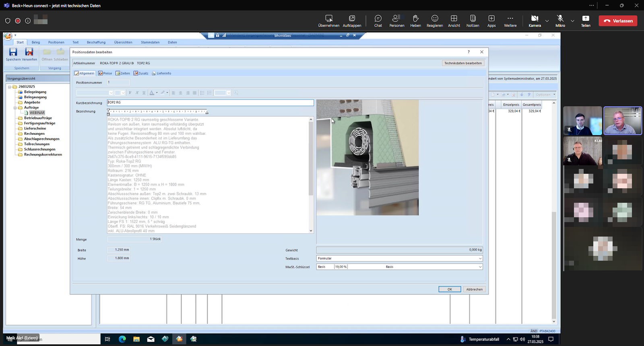Open the Text ribbon tab
Image resolution: width=644 pixels, height=346 pixels.
75,42
